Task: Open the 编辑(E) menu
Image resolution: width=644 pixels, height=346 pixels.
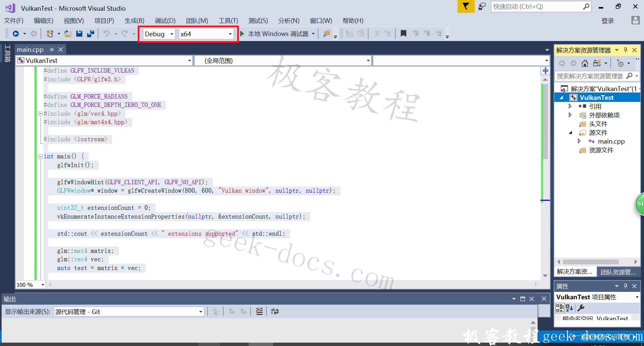Action: [x=44, y=21]
